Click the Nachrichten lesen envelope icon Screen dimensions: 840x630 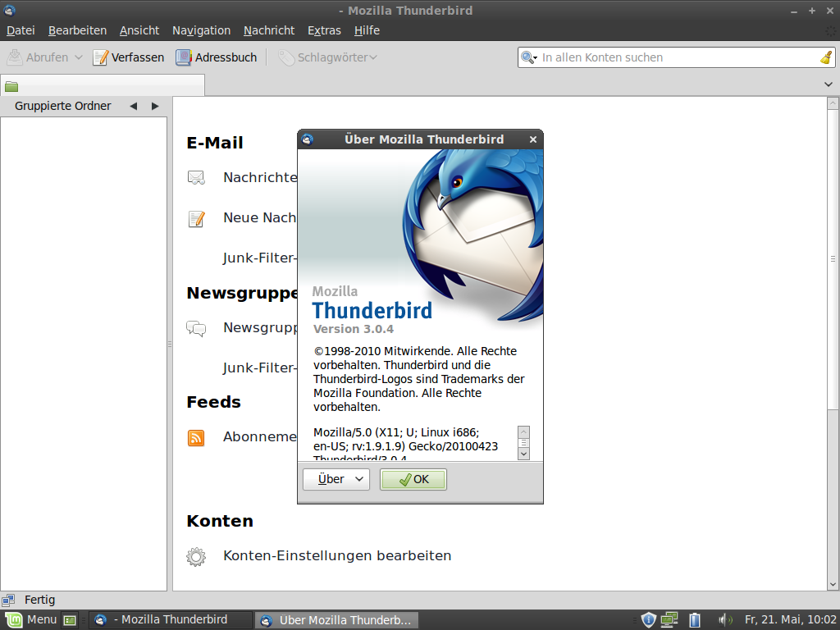[x=196, y=176]
